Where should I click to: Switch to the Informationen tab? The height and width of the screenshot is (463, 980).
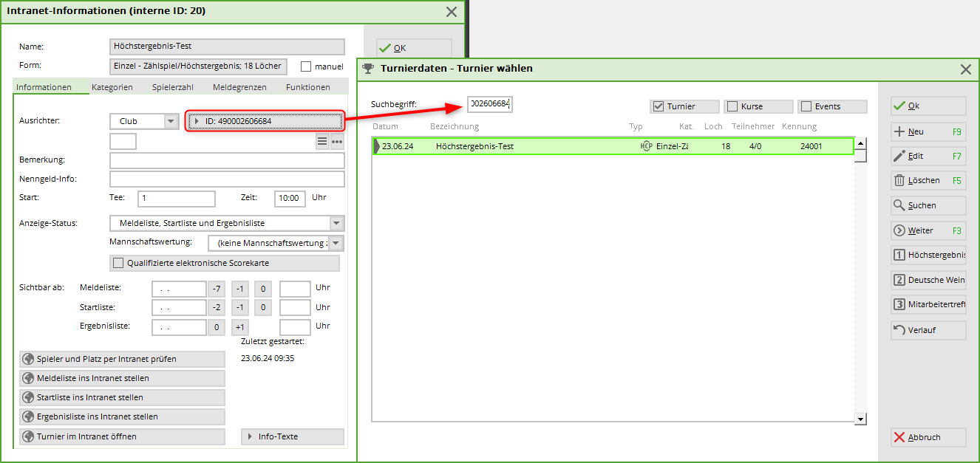tap(44, 87)
